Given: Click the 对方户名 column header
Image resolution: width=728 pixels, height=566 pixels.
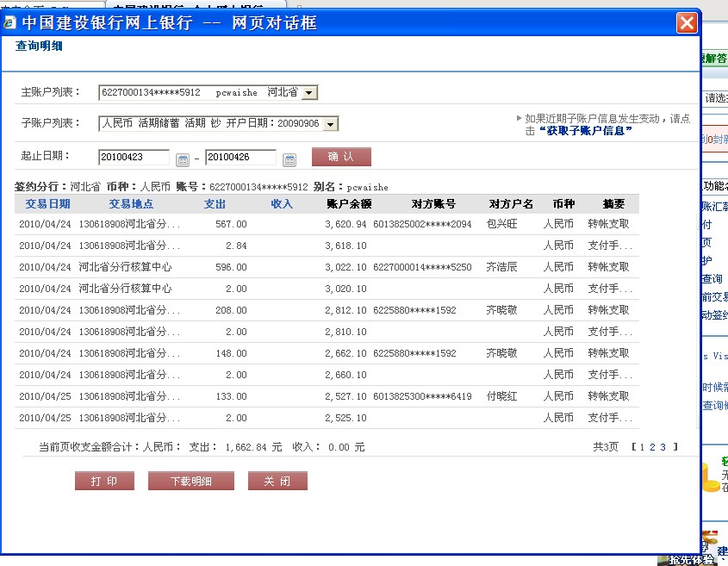Looking at the screenshot, I should pos(511,204).
